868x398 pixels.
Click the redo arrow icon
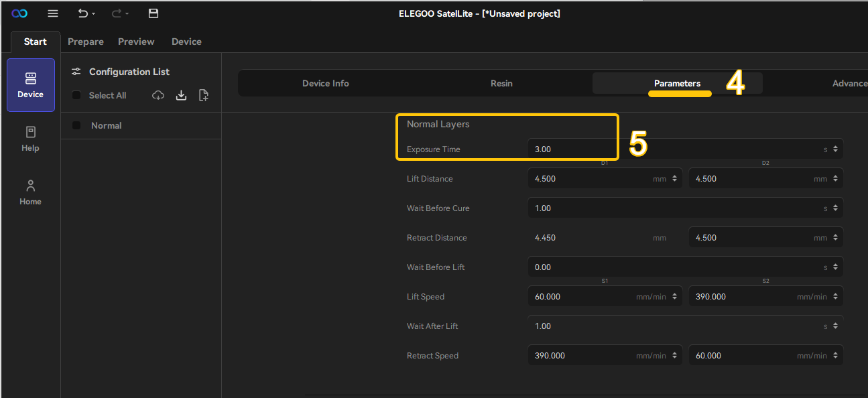point(116,13)
